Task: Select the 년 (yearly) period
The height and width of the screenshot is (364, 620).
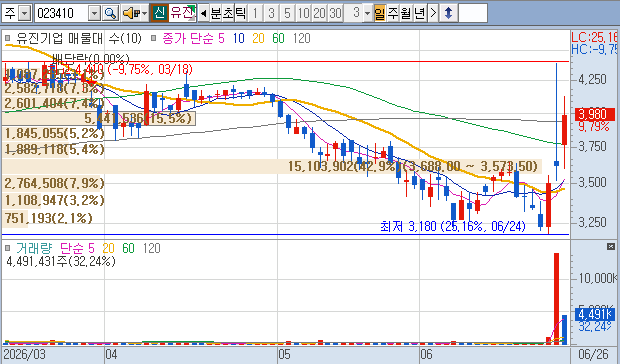Action: point(419,13)
